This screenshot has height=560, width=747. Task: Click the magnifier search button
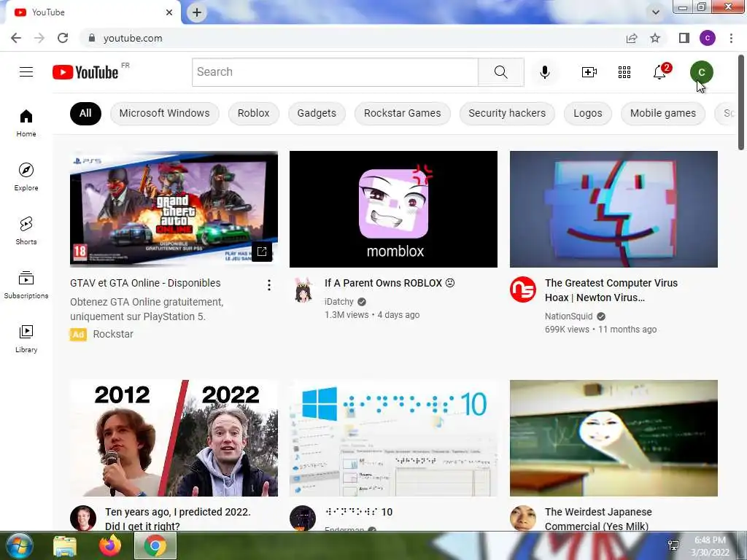[500, 72]
